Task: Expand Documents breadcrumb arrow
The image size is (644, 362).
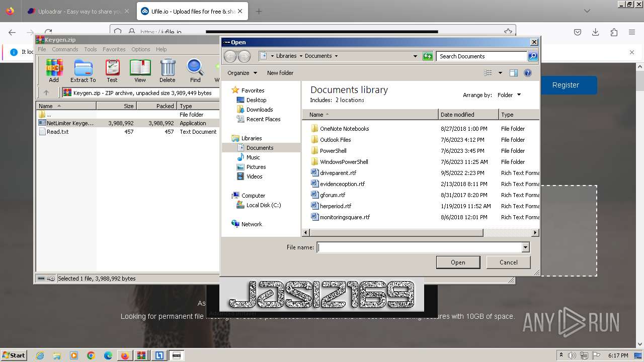Action: [x=336, y=56]
